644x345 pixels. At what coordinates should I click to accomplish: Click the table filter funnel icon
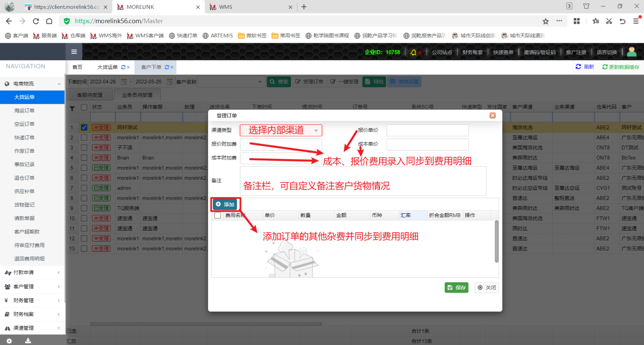(x=72, y=108)
